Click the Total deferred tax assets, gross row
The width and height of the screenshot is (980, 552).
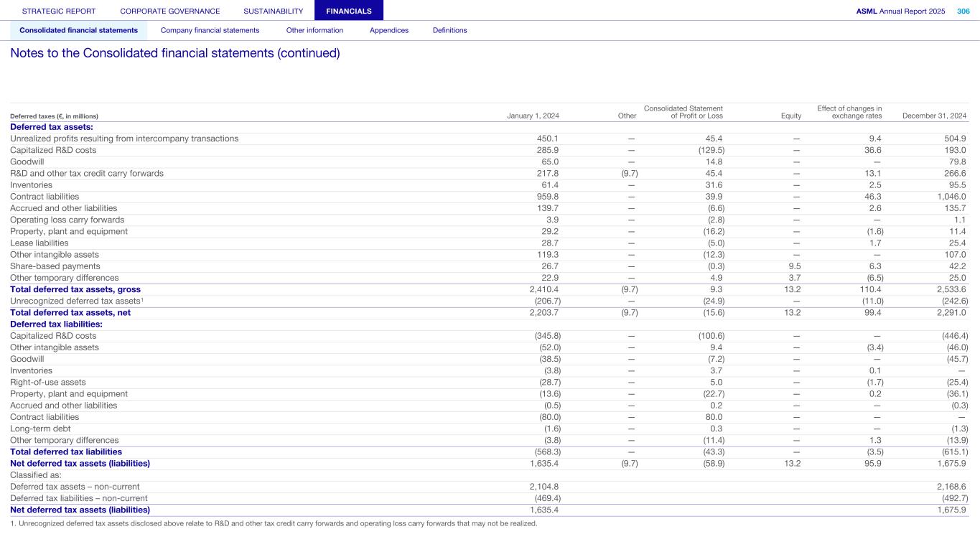click(x=75, y=289)
